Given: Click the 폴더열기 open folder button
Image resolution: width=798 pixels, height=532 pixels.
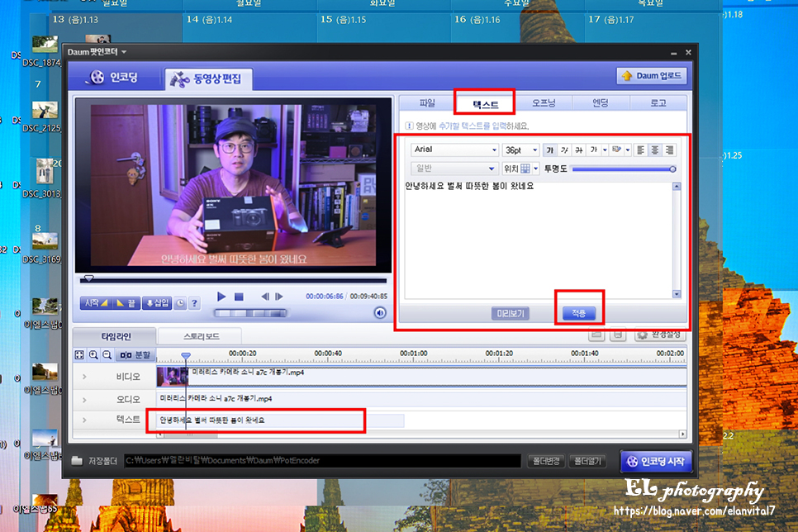Looking at the screenshot, I should coord(587,461).
